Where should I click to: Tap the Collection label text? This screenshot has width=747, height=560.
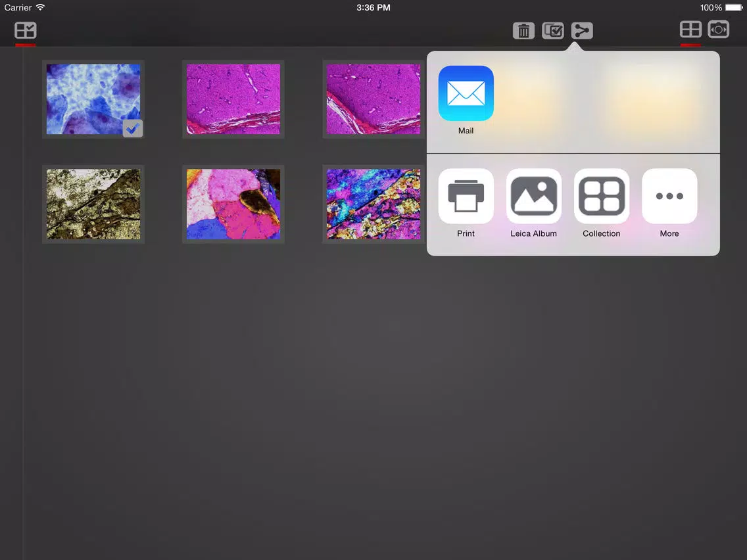[x=602, y=234]
